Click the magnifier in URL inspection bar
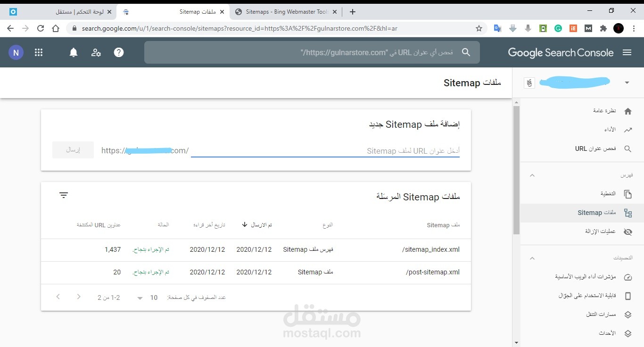Viewport: 644px width, 347px height. coord(466,52)
